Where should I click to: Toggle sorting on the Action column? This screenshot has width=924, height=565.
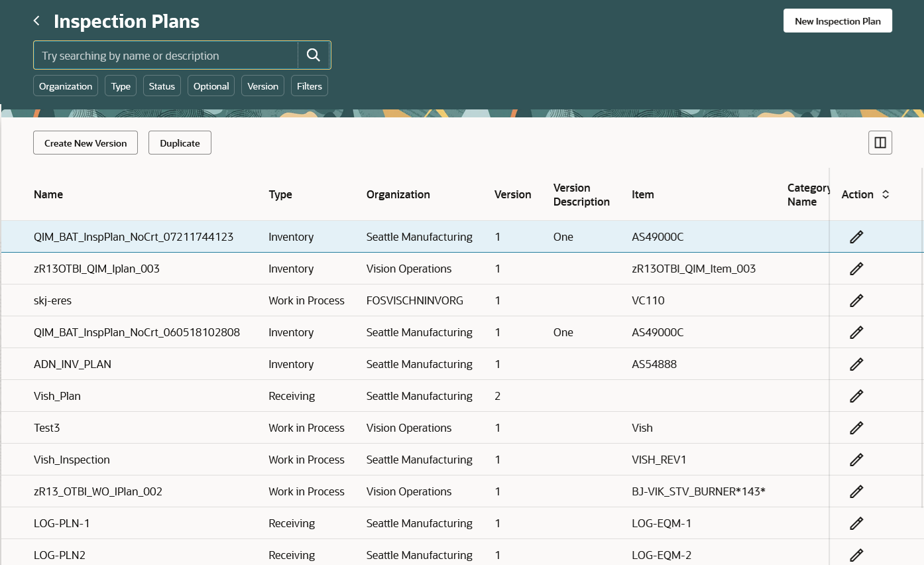coord(886,194)
